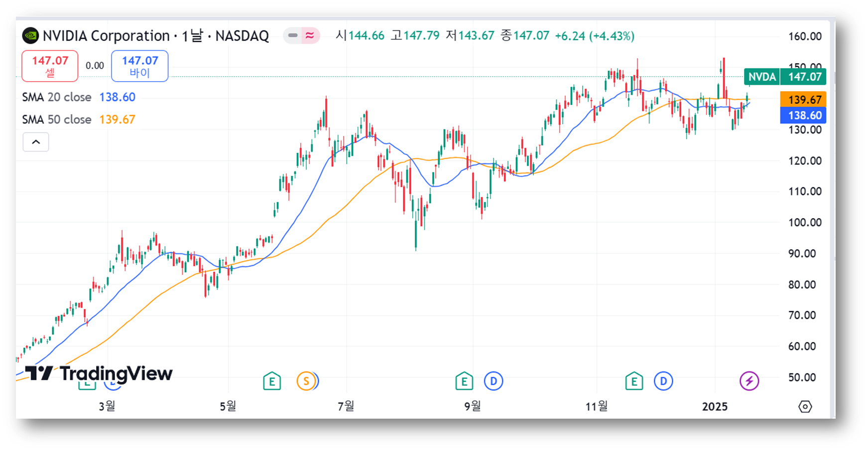Open the NVIDIA Corporation symbol title

point(155,36)
